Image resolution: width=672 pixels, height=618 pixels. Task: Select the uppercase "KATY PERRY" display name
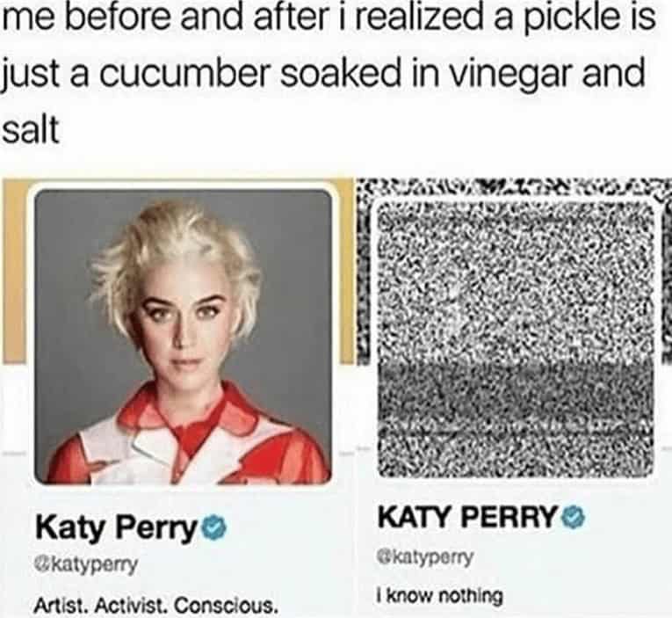click(469, 517)
